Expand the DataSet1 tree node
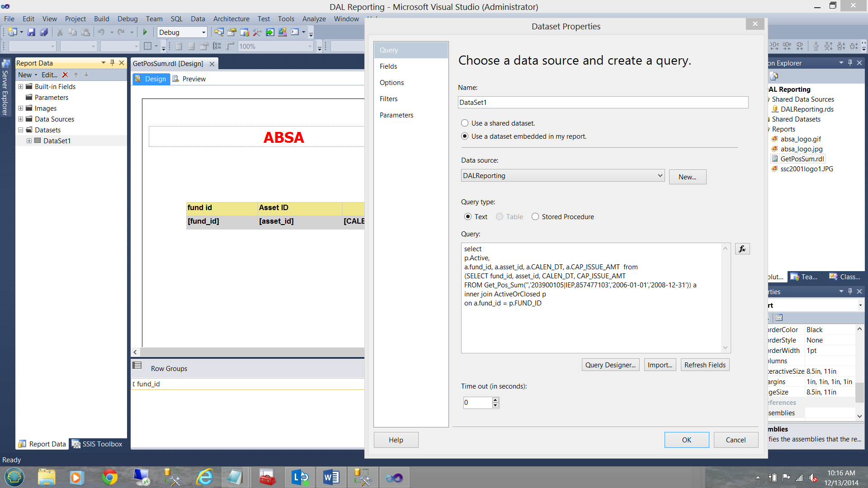The image size is (868, 488). (x=29, y=141)
